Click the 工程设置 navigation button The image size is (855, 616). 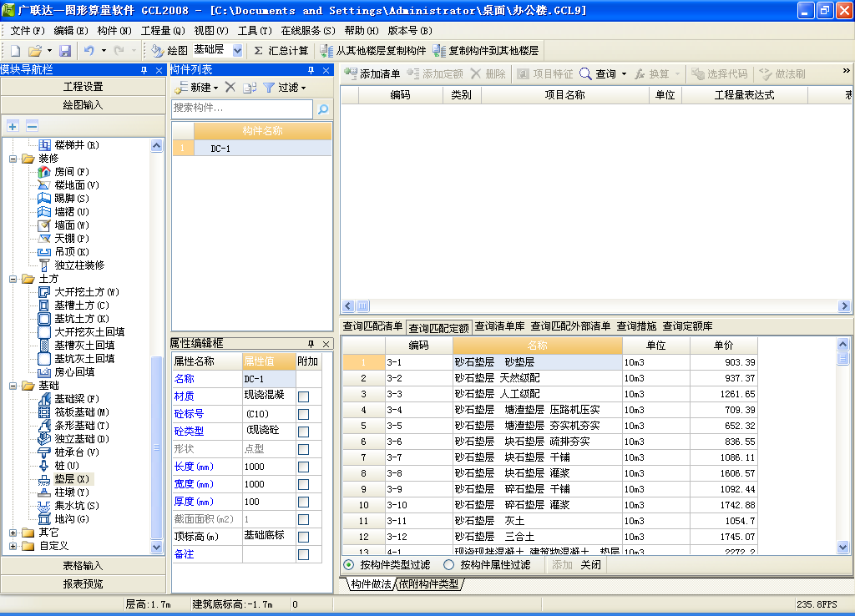tap(83, 87)
